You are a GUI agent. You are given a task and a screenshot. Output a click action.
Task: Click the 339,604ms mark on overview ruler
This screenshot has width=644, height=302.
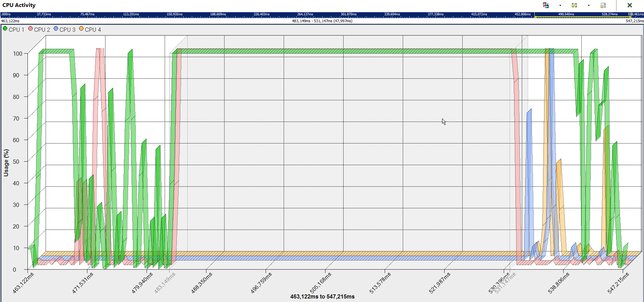tap(392, 14)
